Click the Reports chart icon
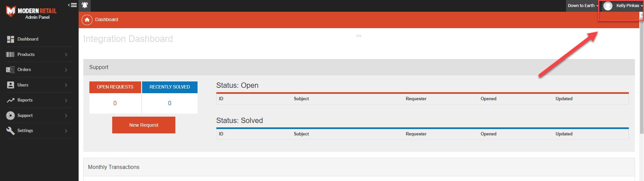Screen dimensions: 644x181 click(x=10, y=100)
